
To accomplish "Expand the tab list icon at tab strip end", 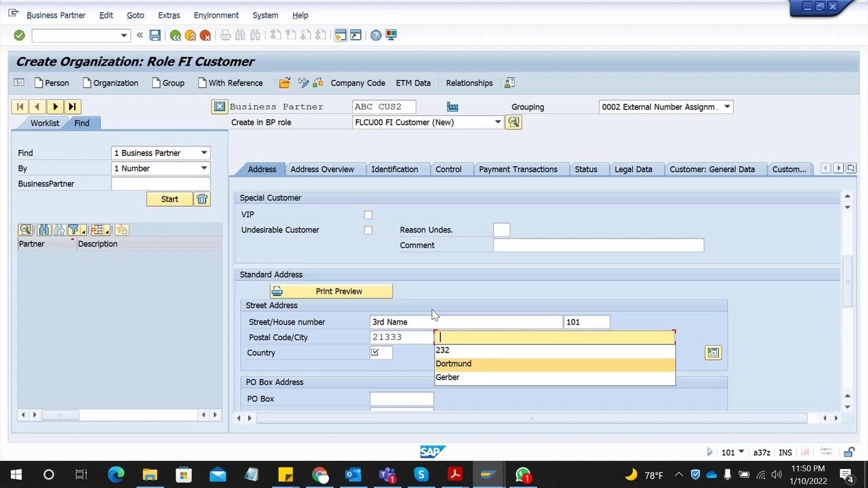I will tap(851, 168).
